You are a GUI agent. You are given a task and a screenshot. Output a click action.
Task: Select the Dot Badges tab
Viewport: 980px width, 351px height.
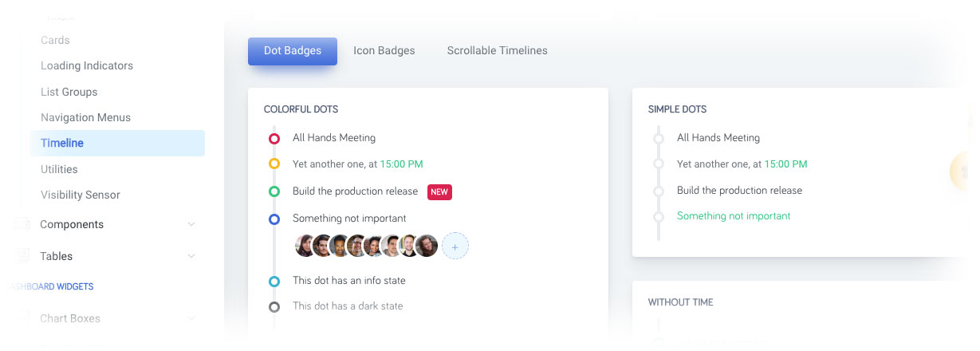(293, 50)
